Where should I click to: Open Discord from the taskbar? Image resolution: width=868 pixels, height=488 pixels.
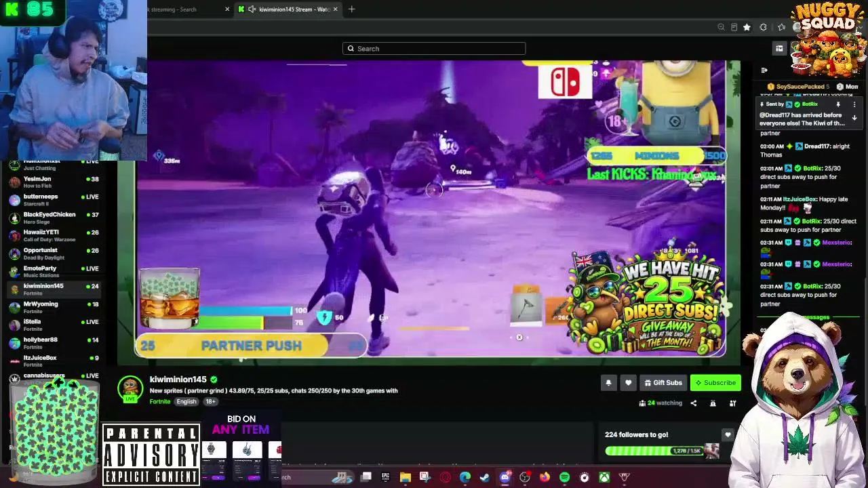pos(505,477)
